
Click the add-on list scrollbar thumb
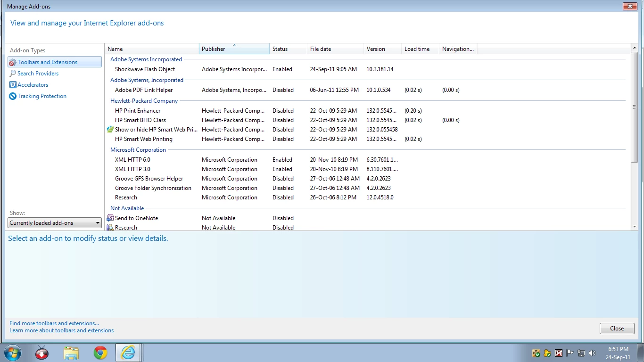(x=635, y=107)
